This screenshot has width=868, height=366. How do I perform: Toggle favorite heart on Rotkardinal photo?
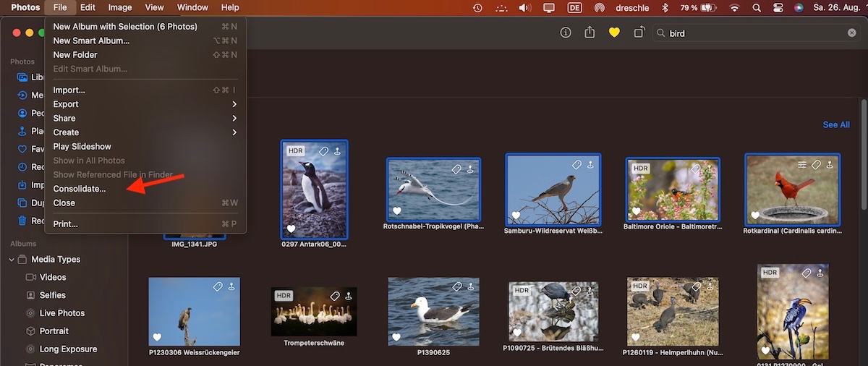coord(755,215)
